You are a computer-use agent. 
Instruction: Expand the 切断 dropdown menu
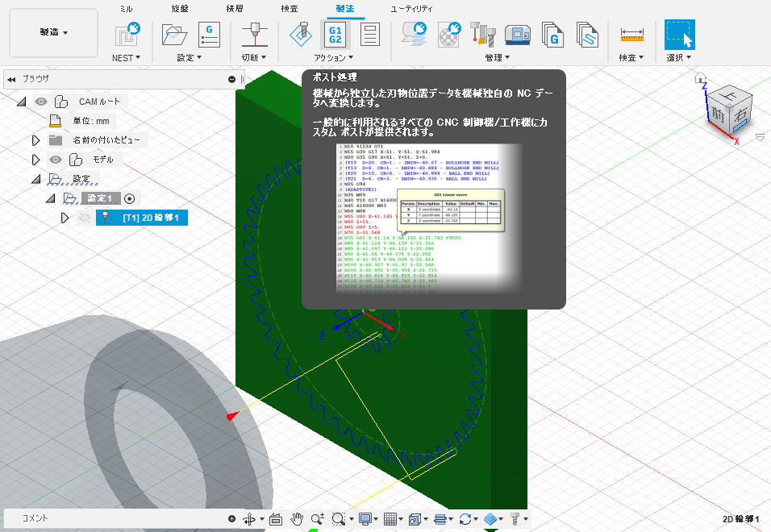coord(254,57)
